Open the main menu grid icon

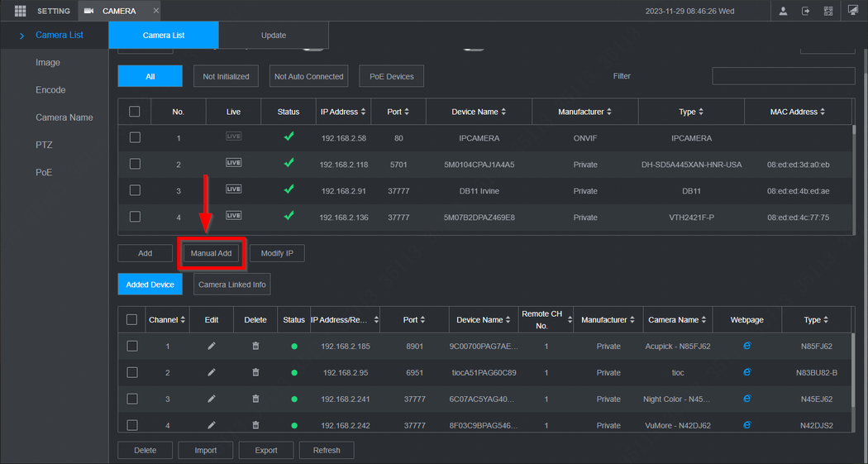click(x=20, y=11)
